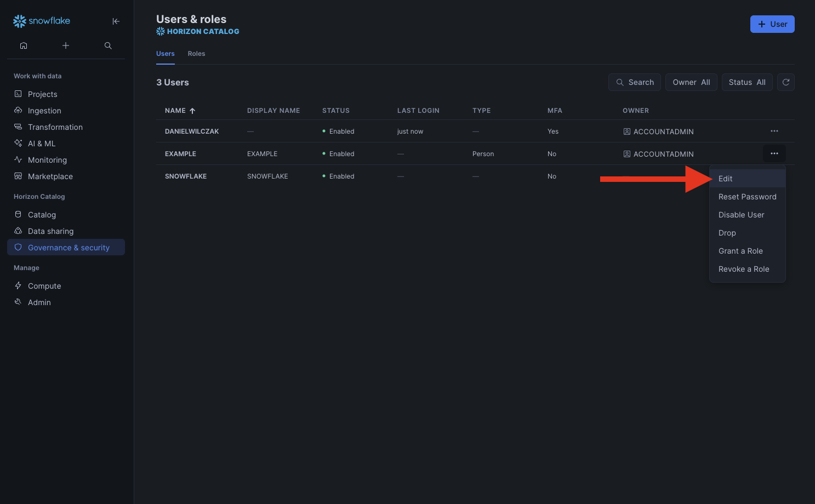Select Reset Password menu option

coord(747,197)
